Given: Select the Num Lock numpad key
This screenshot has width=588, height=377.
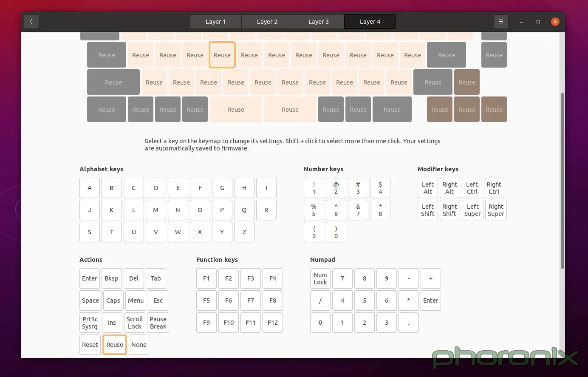Looking at the screenshot, I should coord(320,278).
